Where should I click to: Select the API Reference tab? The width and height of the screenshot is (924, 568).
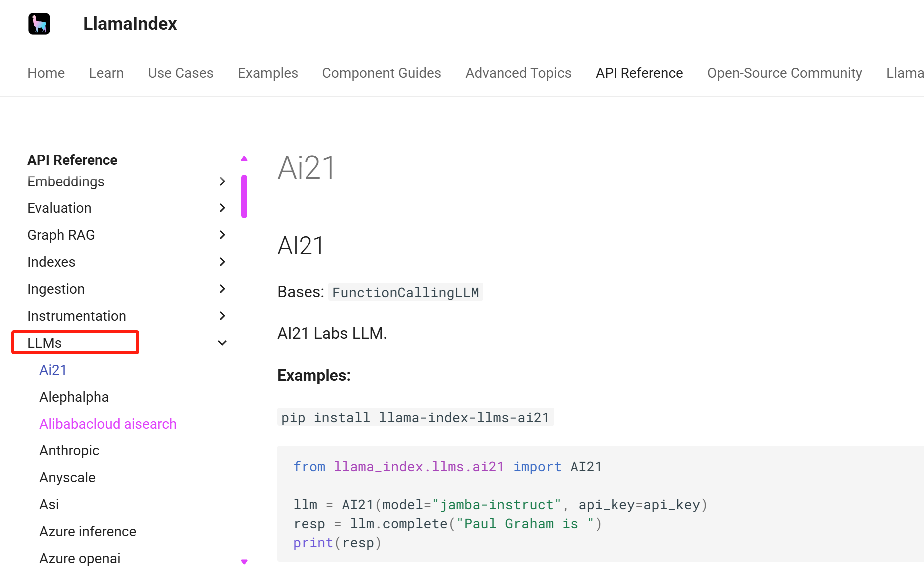coord(639,73)
